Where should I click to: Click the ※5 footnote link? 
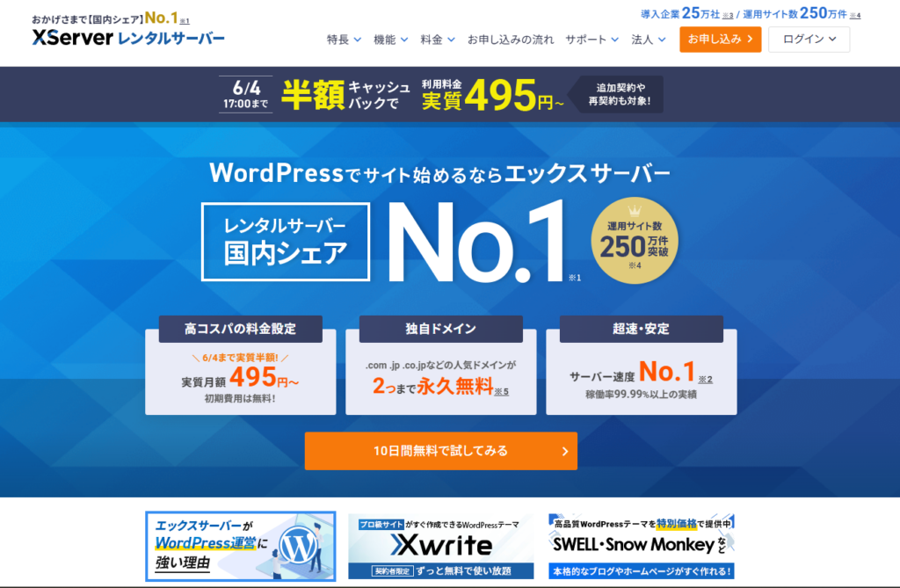(501, 392)
